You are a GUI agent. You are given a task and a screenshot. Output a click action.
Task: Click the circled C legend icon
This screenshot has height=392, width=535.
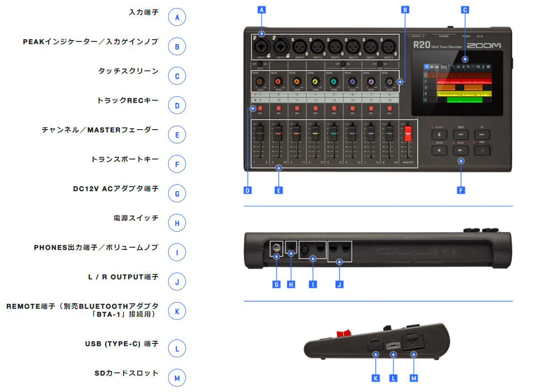click(x=177, y=76)
